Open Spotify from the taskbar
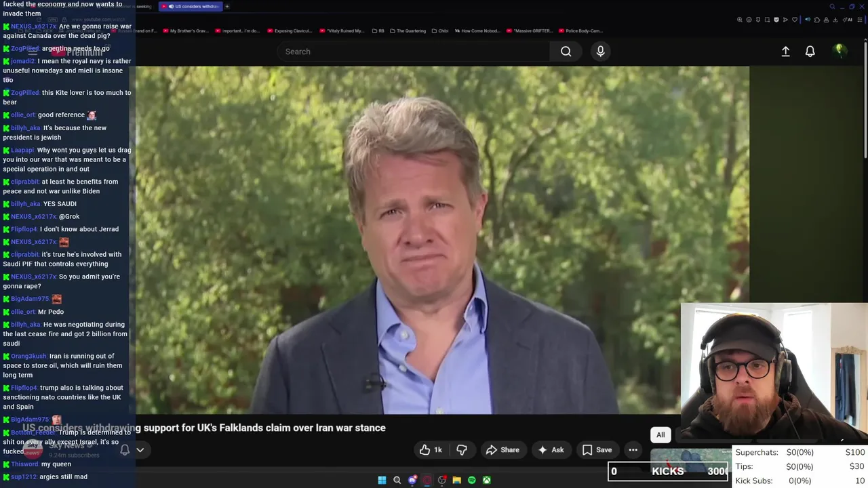This screenshot has width=868, height=488. click(471, 480)
